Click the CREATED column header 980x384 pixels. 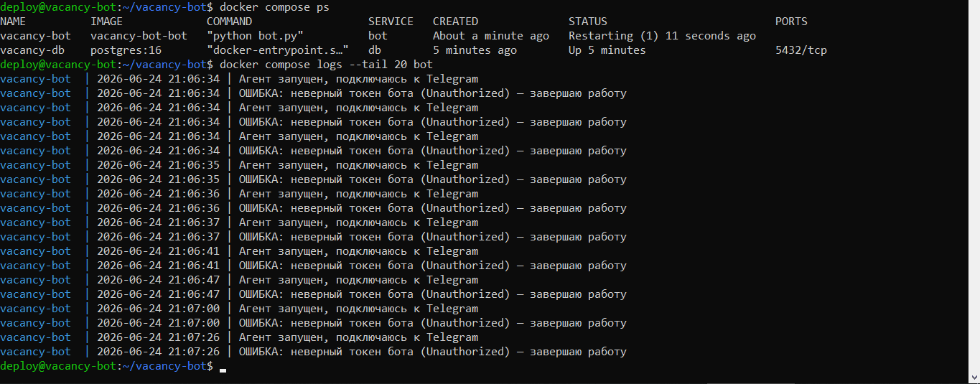[455, 22]
